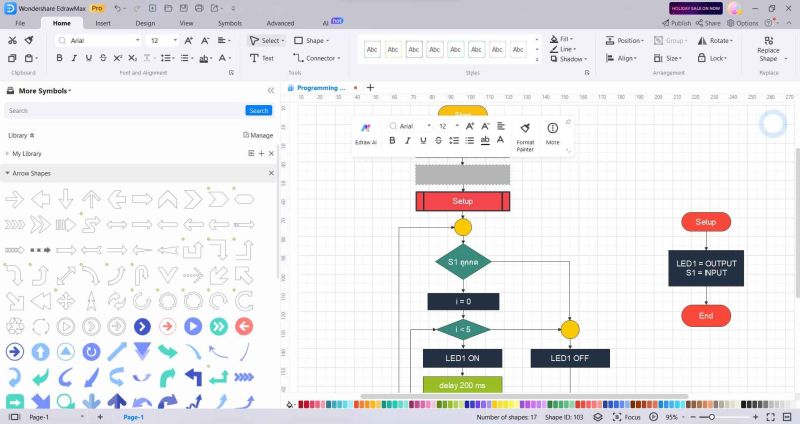Collapse the symbols panel with double chevron
Image resolution: width=800 pixels, height=424 pixels.
point(271,90)
